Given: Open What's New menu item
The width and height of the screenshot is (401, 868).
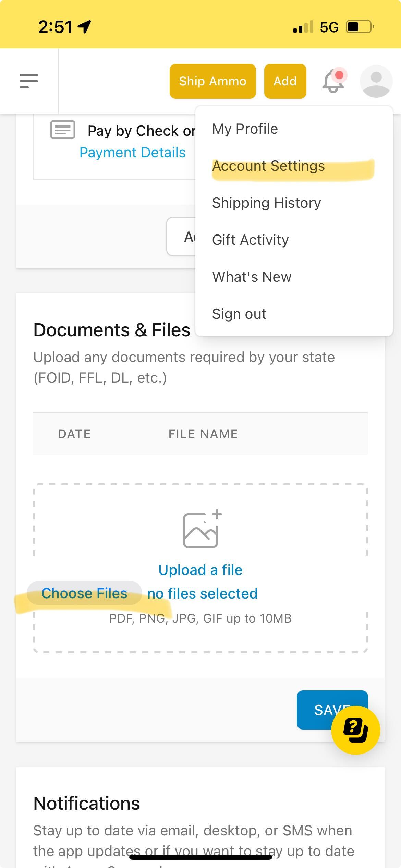Looking at the screenshot, I should (x=252, y=277).
